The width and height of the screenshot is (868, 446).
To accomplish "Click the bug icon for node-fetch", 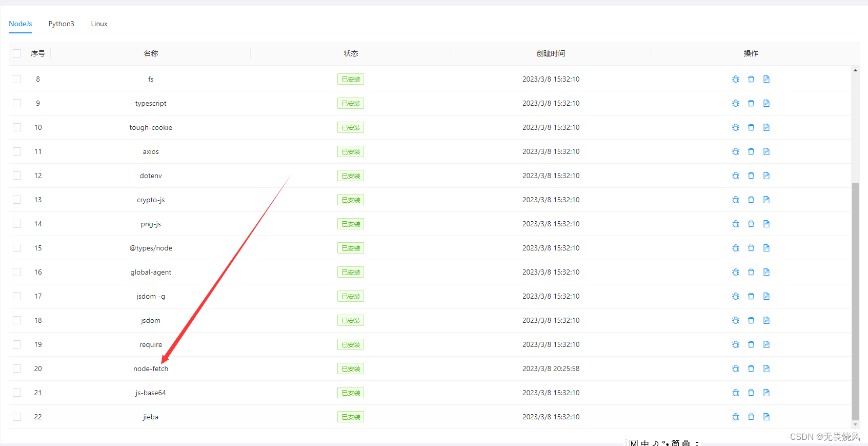I will click(736, 369).
